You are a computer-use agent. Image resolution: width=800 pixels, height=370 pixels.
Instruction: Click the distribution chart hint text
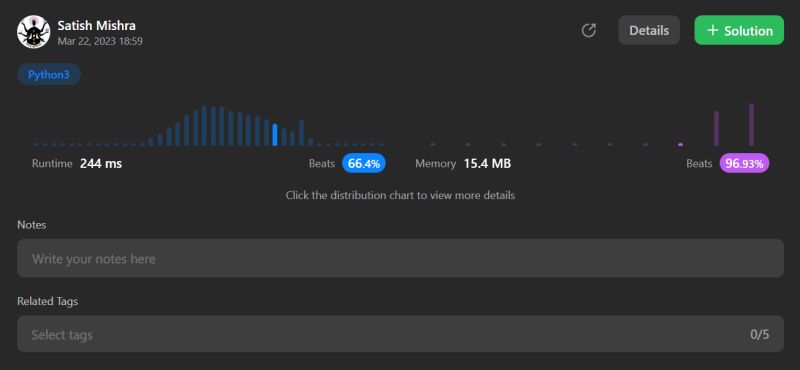point(401,195)
